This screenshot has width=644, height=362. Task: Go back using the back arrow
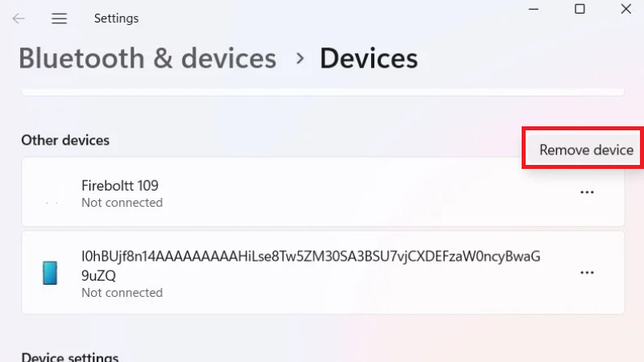tap(19, 18)
